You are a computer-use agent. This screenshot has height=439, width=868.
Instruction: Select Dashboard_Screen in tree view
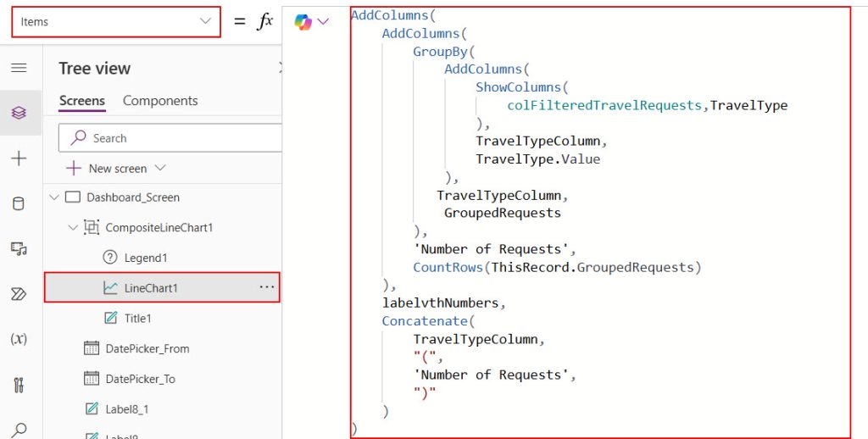coord(133,197)
